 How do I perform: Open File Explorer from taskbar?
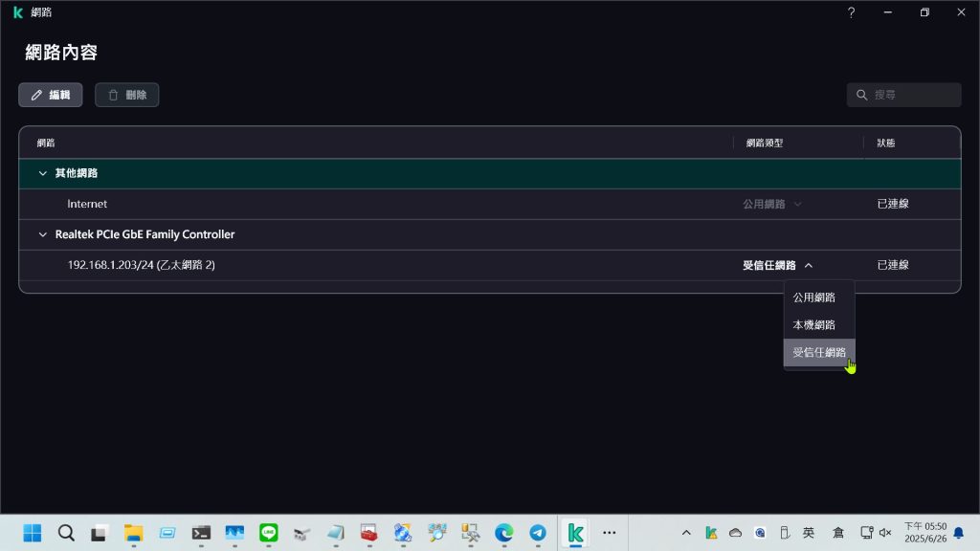point(133,533)
